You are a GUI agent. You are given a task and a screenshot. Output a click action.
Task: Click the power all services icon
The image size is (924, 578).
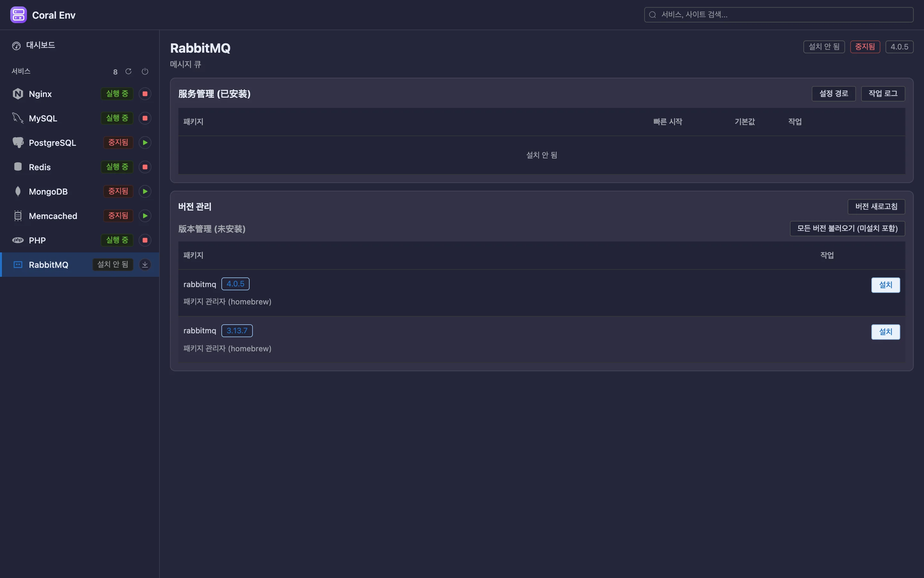point(145,72)
